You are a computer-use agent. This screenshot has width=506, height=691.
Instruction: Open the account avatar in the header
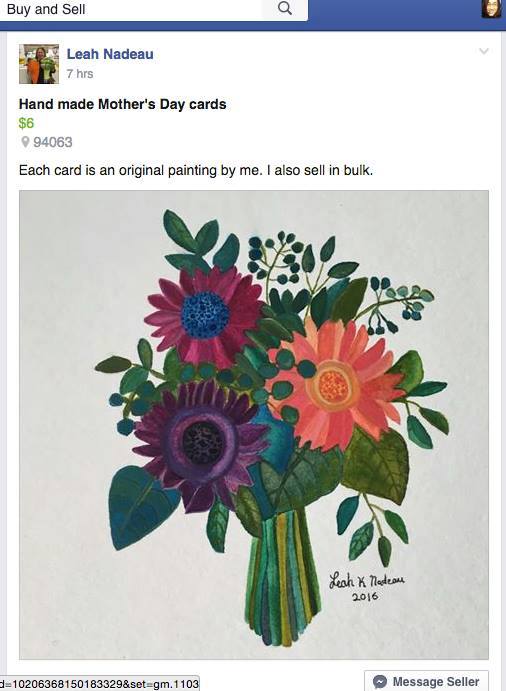tap(491, 9)
